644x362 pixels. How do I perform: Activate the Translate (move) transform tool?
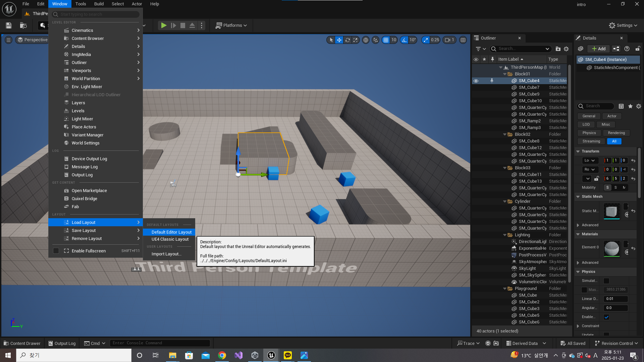pos(339,40)
